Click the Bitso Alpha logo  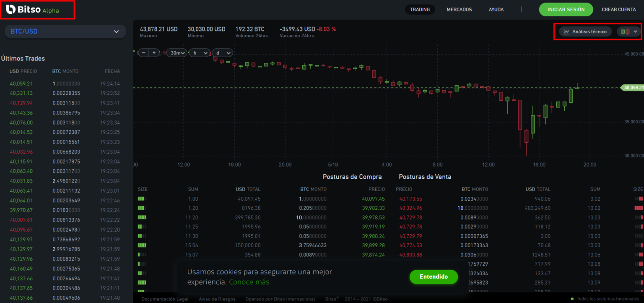33,10
